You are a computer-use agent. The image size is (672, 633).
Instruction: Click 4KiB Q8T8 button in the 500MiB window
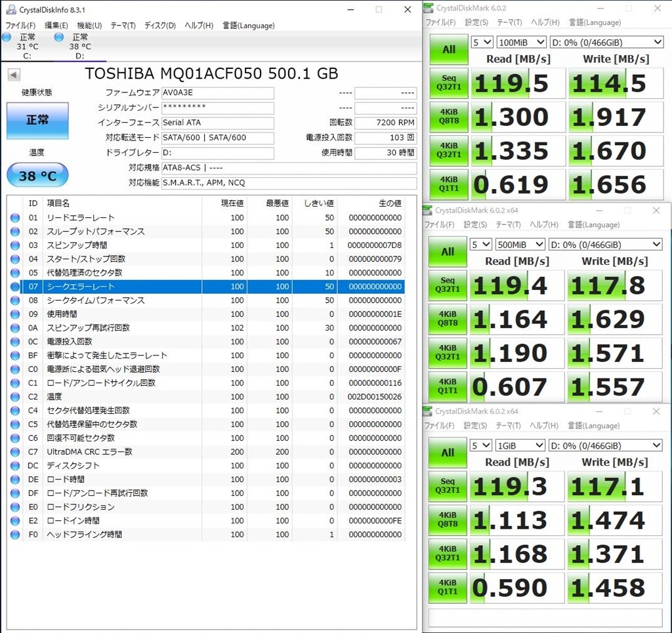coord(448,319)
